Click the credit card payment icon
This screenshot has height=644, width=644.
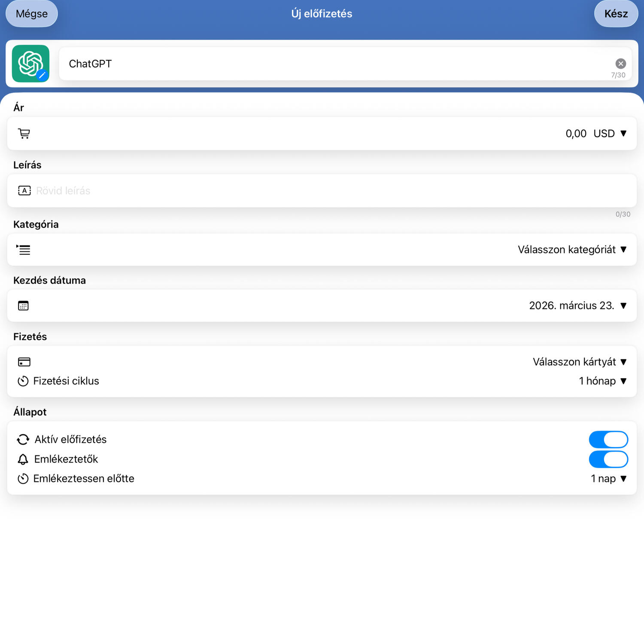pos(24,362)
